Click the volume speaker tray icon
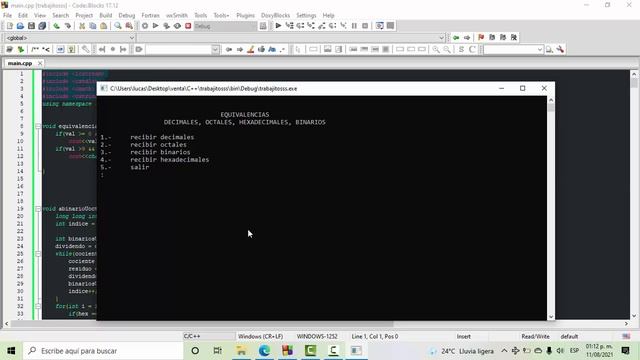Image resolution: width=640 pixels, height=360 pixels. (x=560, y=351)
